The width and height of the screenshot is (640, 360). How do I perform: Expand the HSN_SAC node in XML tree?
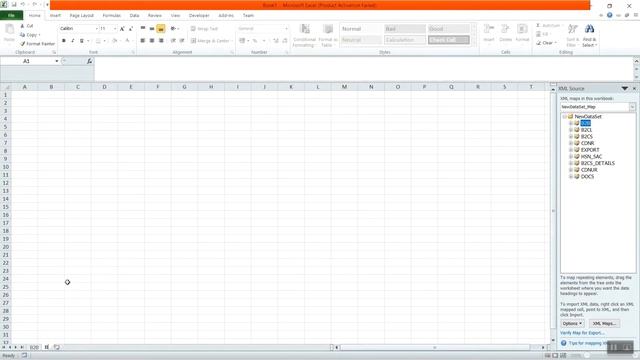[571, 156]
